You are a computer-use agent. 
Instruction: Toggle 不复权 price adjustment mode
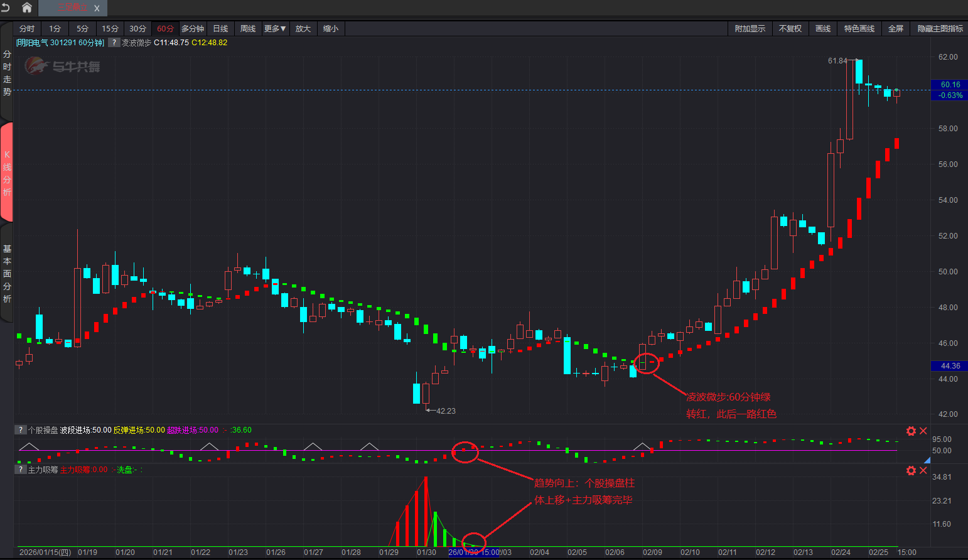tap(790, 29)
